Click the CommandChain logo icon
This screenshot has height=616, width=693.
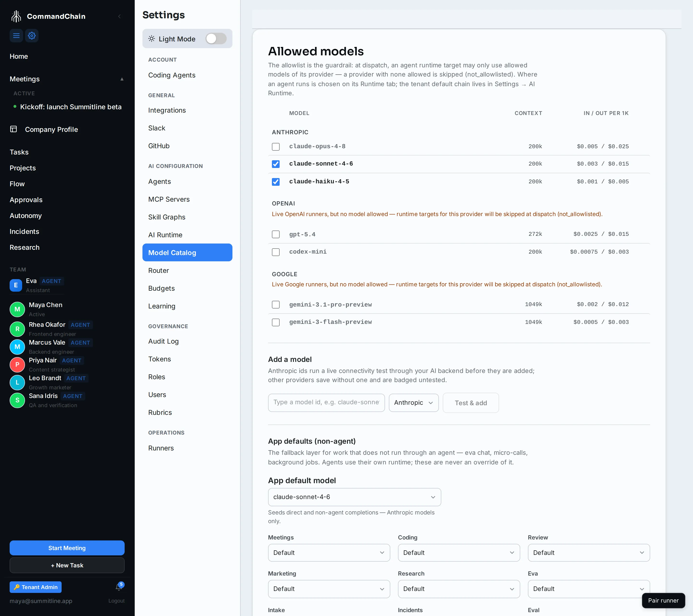coord(16,16)
